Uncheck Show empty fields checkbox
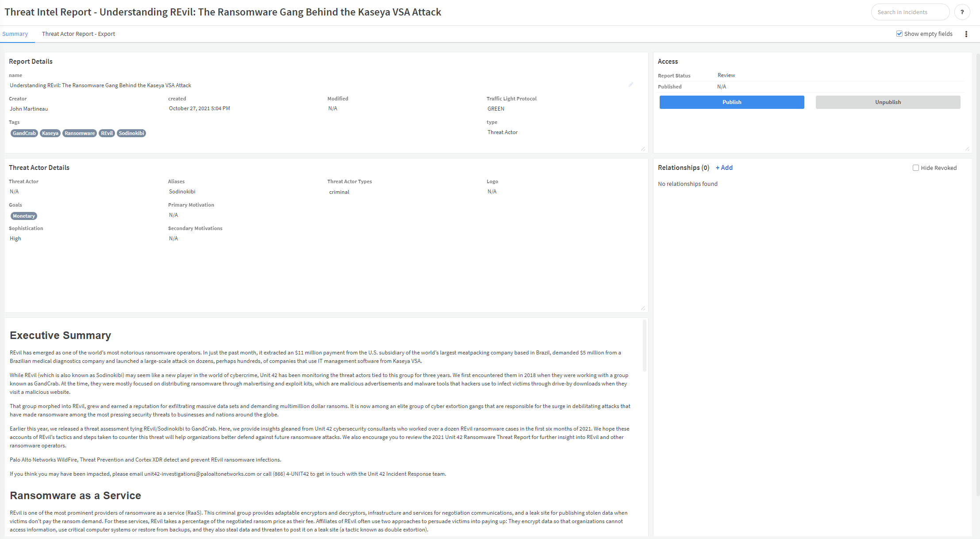The width and height of the screenshot is (980, 539). (899, 34)
